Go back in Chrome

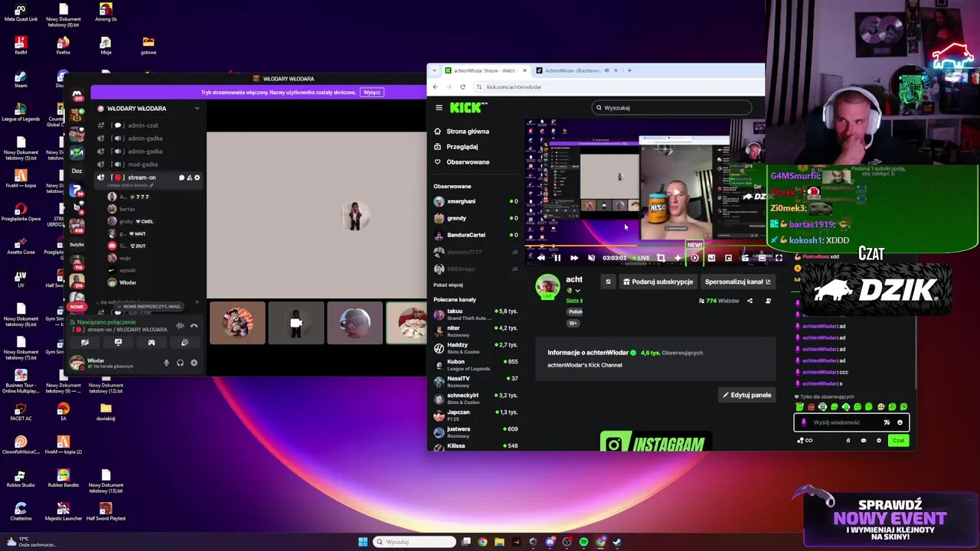pos(435,87)
